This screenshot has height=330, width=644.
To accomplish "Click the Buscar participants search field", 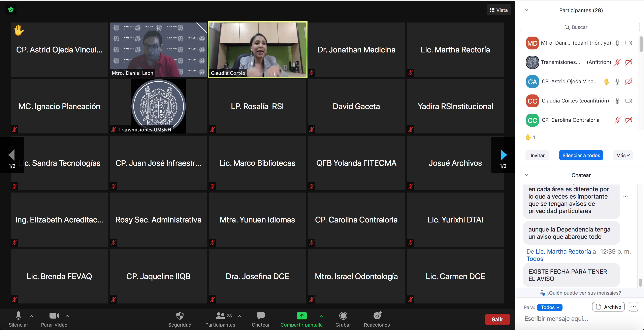I will click(580, 27).
